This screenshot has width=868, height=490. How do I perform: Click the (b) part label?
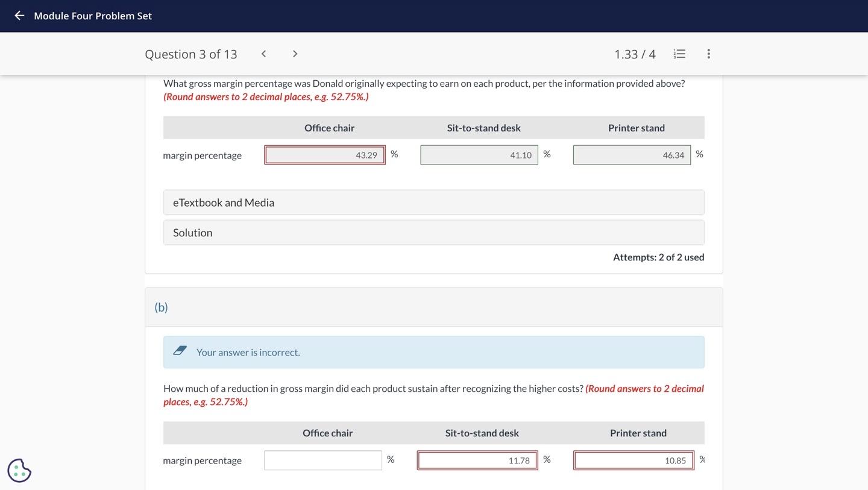coord(161,307)
